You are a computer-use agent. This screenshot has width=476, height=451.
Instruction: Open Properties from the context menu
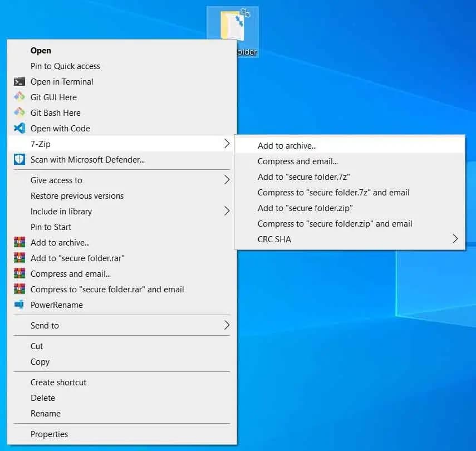121,434
